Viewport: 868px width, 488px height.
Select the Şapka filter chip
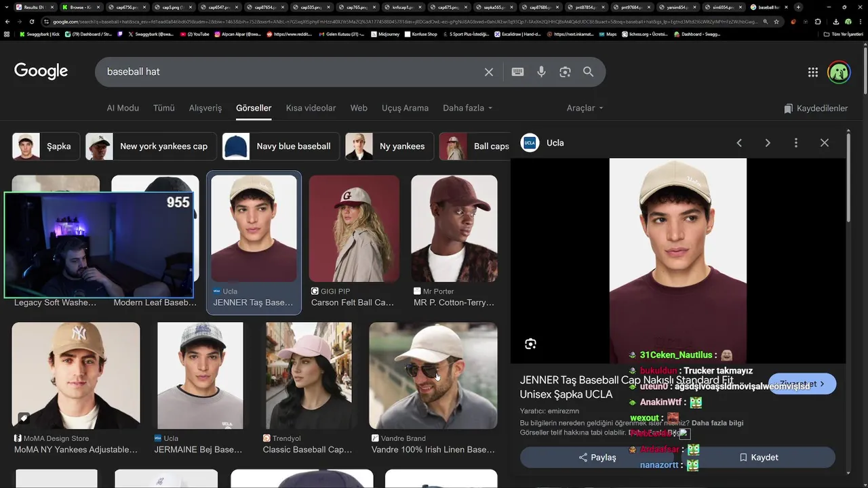45,146
